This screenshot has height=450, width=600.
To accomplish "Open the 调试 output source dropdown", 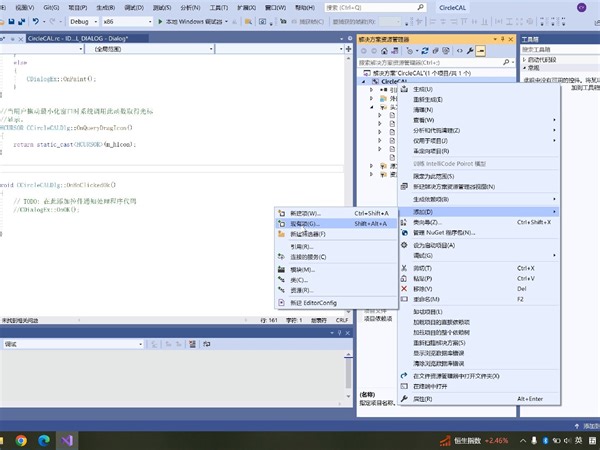I will click(73, 344).
